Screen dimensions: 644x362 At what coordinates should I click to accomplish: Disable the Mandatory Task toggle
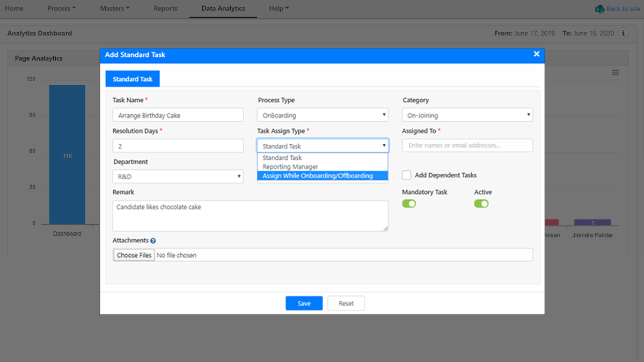tap(409, 203)
